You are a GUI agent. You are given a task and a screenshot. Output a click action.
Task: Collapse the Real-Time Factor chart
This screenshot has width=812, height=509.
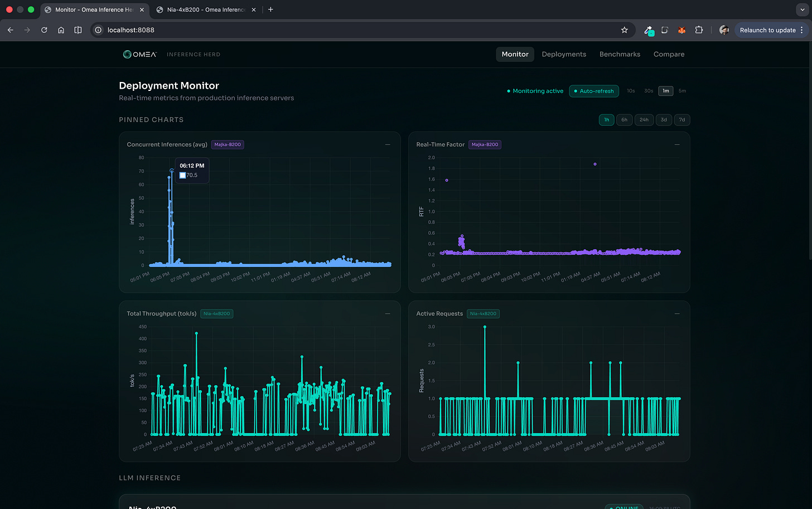click(x=677, y=144)
